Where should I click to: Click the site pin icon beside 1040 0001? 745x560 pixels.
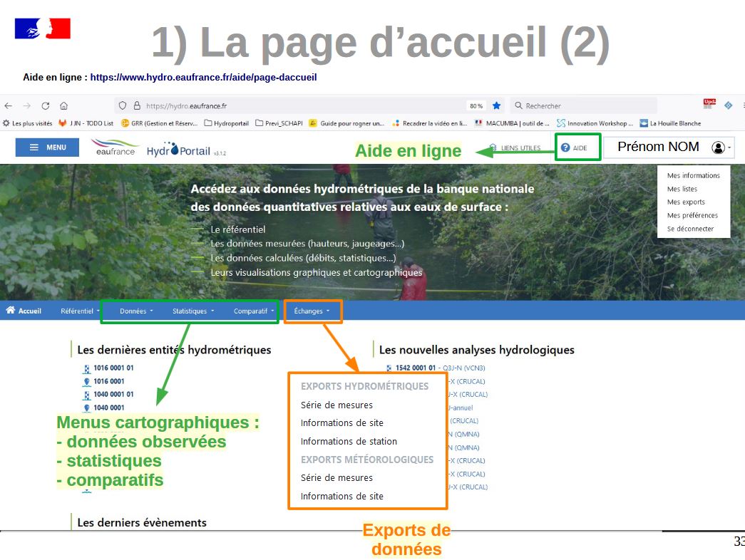pyautogui.click(x=86, y=408)
